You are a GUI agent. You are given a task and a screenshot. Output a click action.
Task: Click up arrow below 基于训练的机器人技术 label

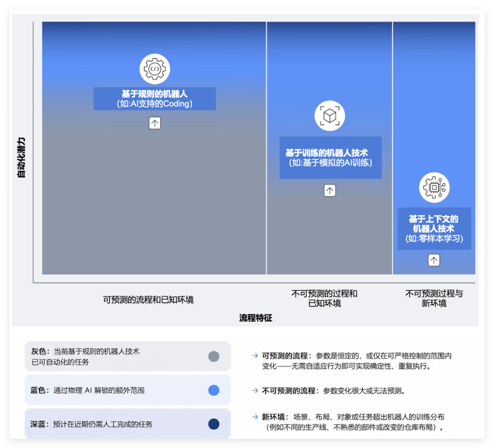click(x=330, y=190)
